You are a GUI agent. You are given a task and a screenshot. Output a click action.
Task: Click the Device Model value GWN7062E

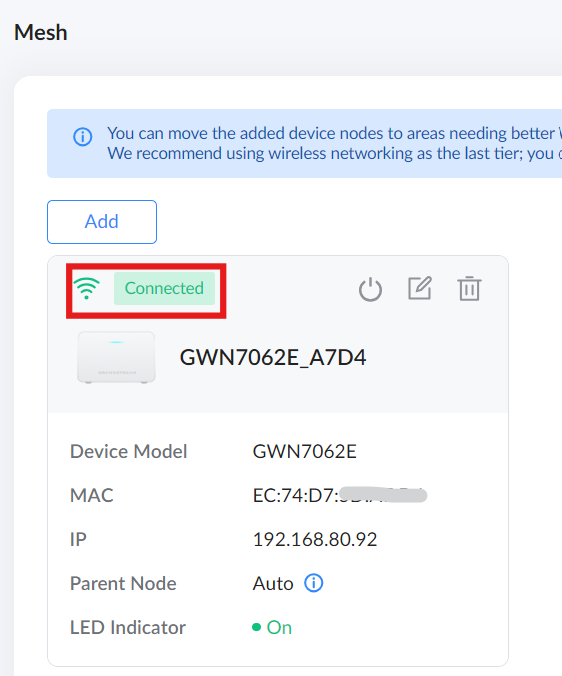tap(305, 451)
